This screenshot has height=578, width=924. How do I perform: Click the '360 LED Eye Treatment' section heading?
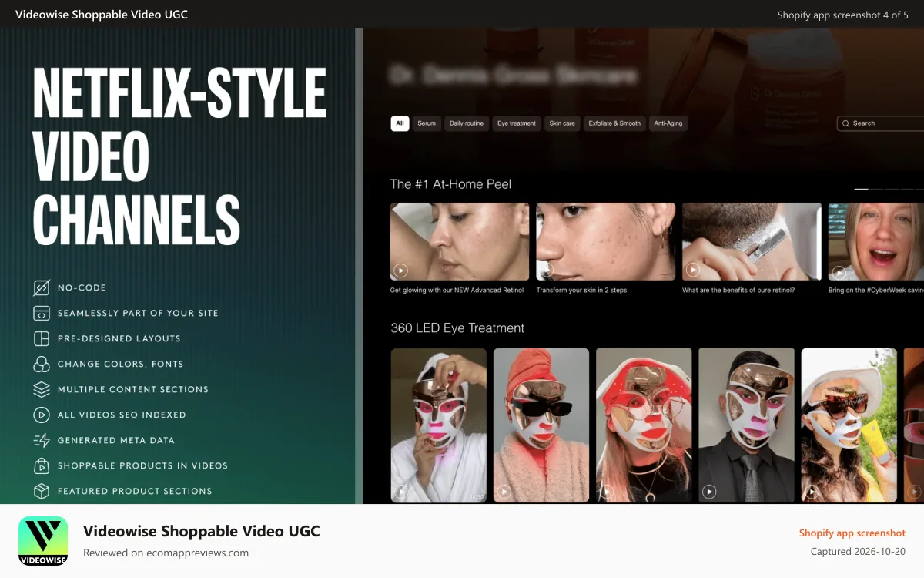pyautogui.click(x=457, y=328)
